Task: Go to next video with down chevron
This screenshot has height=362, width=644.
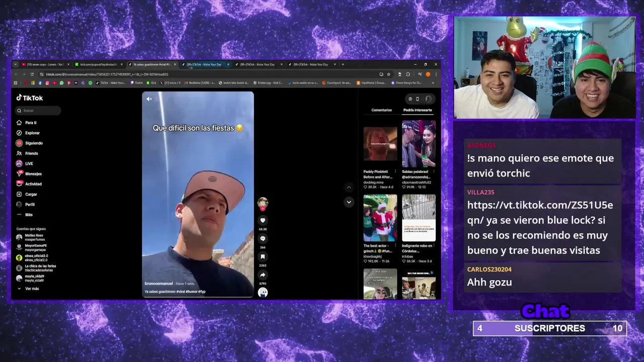Action: (349, 202)
